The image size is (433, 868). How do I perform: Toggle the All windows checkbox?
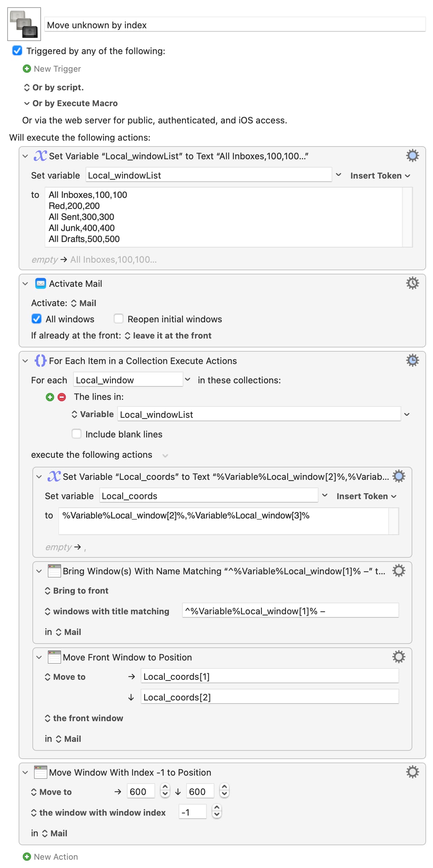coord(37,319)
